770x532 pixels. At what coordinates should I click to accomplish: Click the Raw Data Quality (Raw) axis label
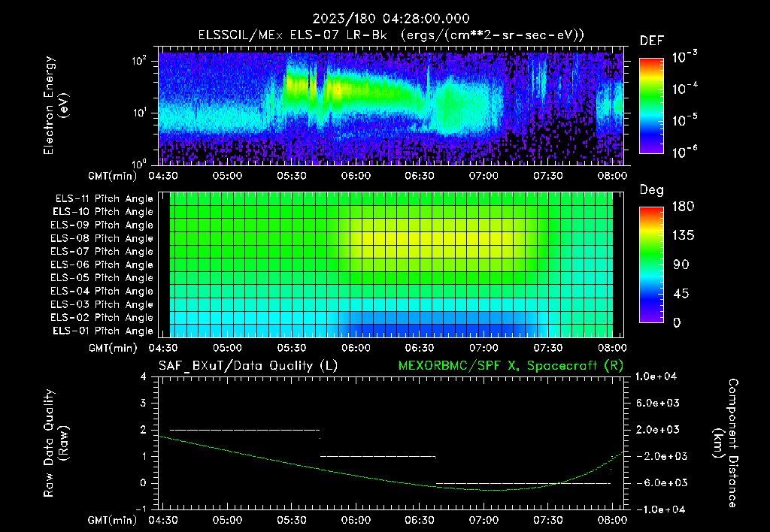[x=56, y=443]
